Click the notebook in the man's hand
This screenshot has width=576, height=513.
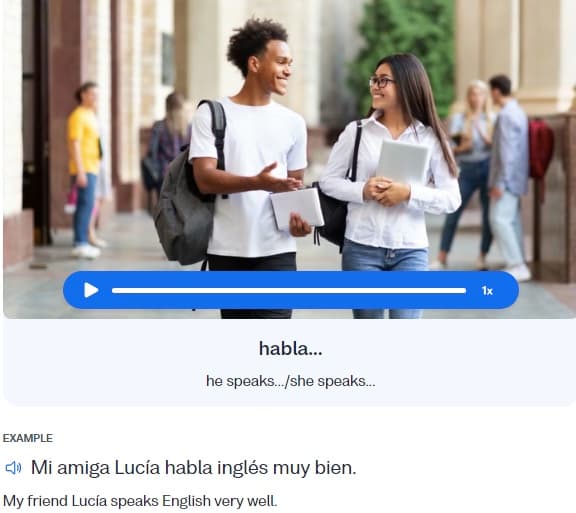297,207
